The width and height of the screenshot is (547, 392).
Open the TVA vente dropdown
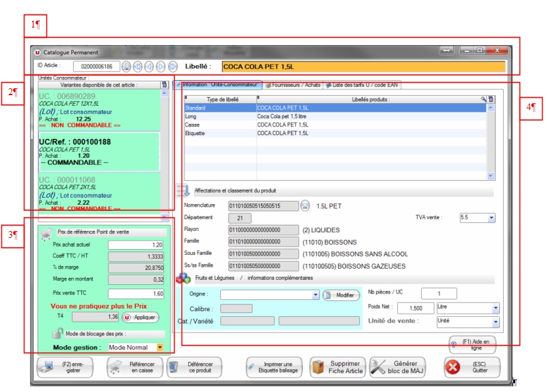point(491,218)
